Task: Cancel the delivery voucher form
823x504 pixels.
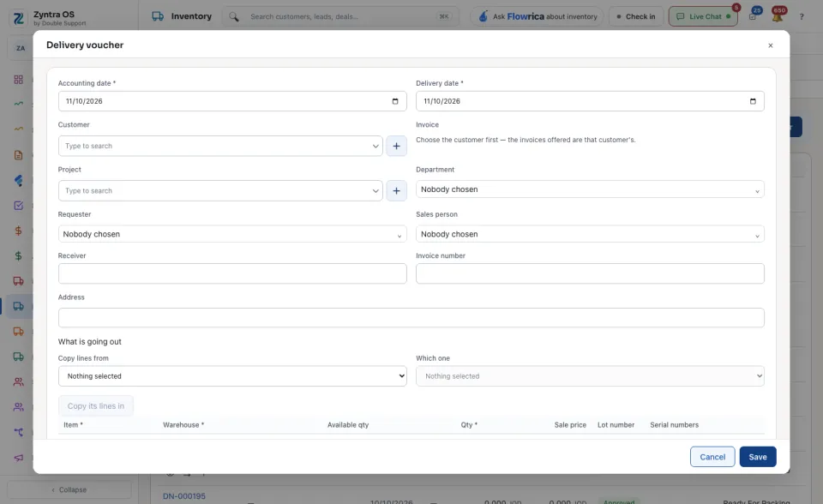Action: click(x=712, y=457)
